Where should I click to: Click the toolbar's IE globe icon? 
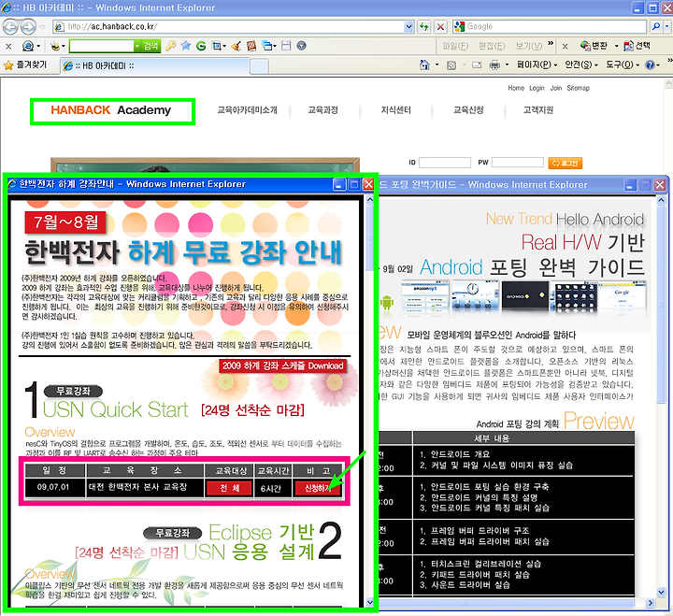[x=28, y=46]
